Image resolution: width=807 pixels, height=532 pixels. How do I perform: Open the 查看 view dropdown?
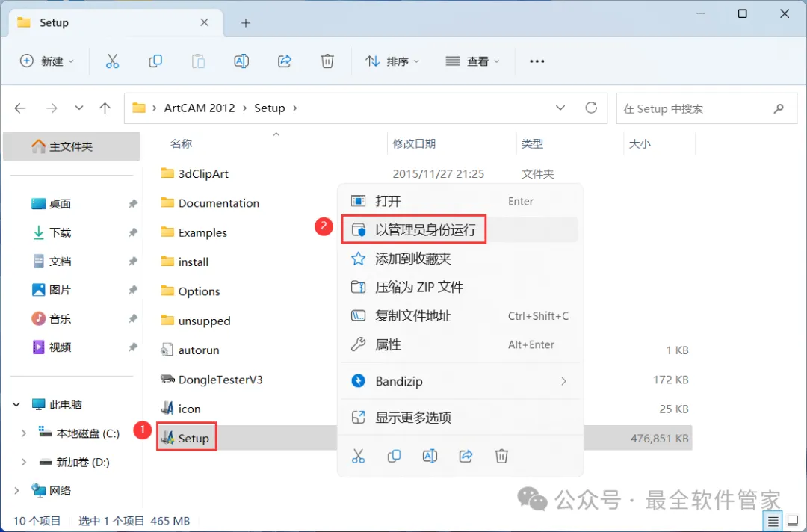[472, 61]
